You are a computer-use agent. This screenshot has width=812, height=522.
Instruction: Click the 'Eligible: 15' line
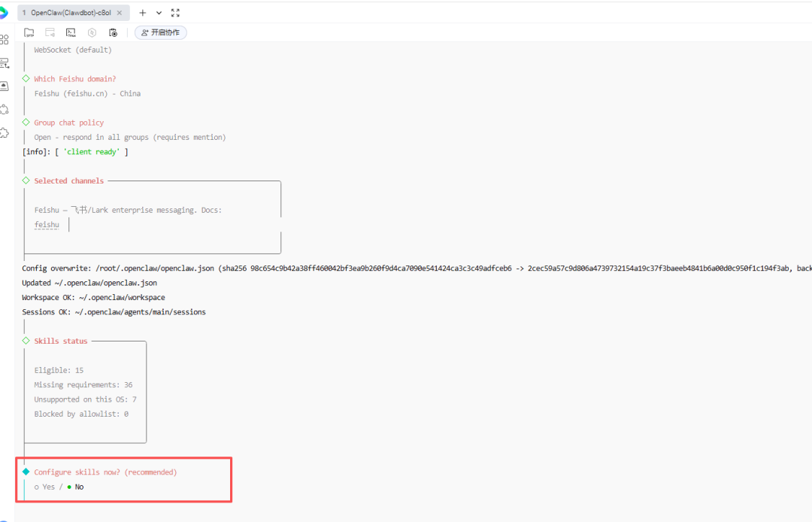(x=59, y=370)
